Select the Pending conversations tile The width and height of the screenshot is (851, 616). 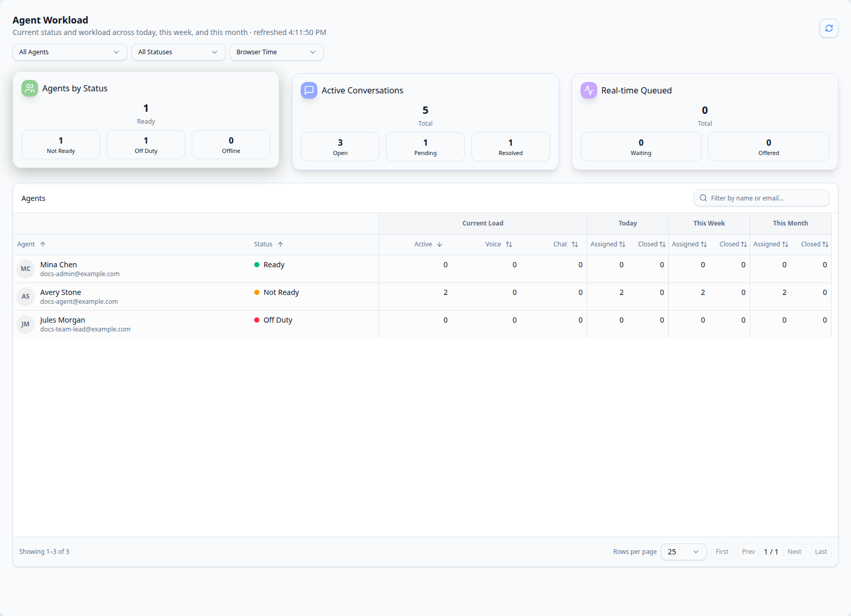pyautogui.click(x=425, y=147)
